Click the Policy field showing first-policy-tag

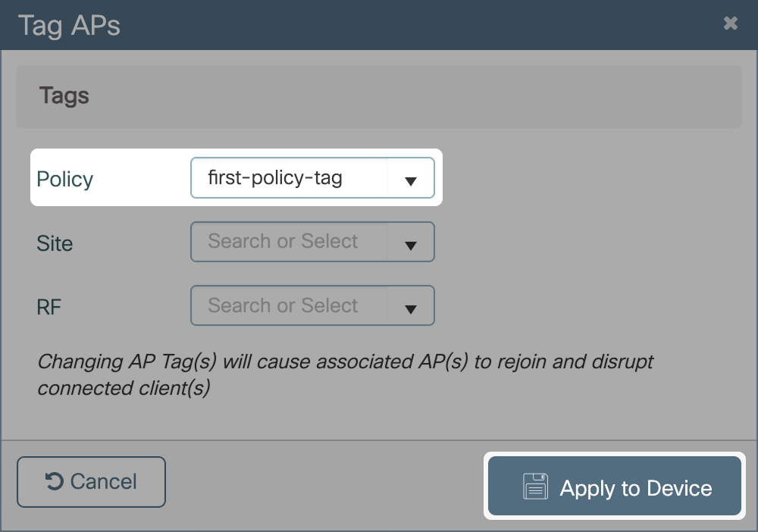tap(288, 178)
